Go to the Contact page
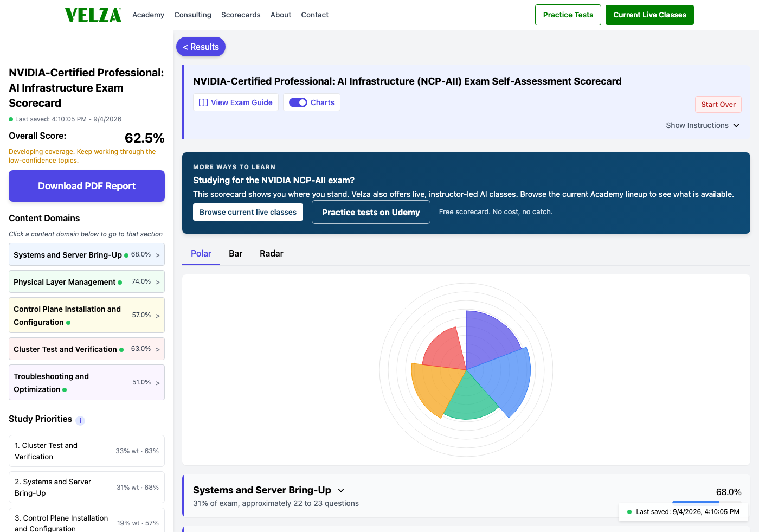Screen dimensions: 759x532 [x=315, y=15]
